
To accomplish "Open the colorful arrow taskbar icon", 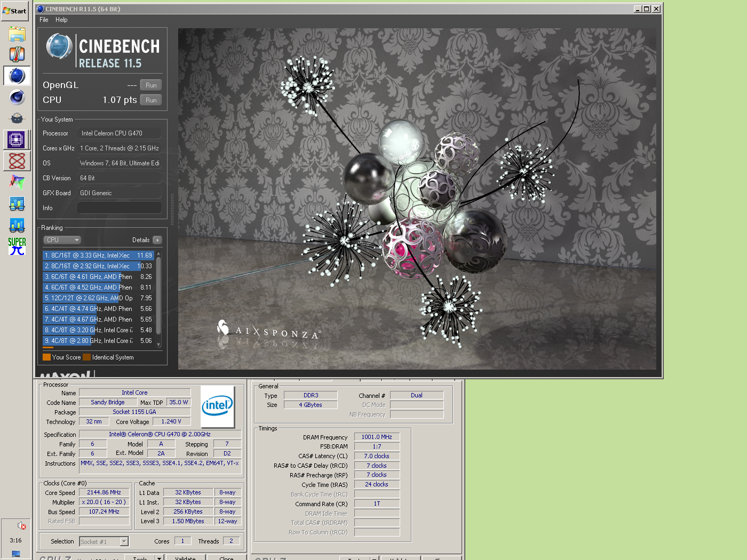I will 17,182.
